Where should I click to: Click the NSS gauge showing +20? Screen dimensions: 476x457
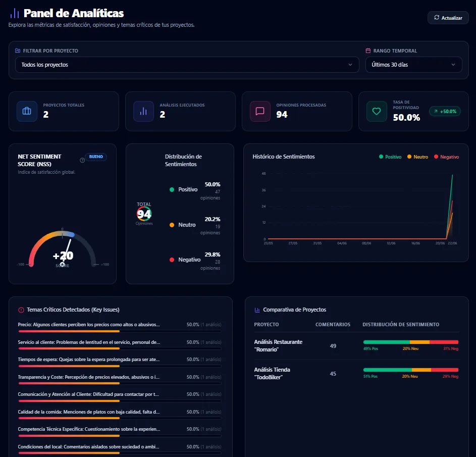(x=62, y=249)
